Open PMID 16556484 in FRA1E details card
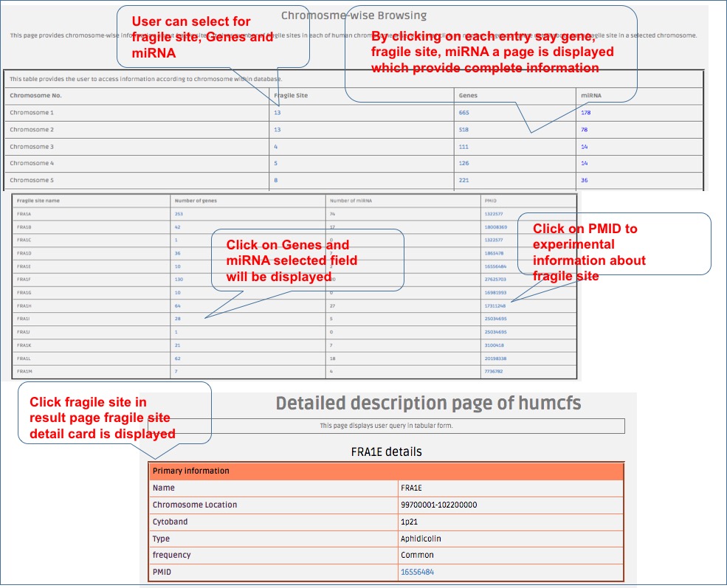727x588 pixels. coord(417,572)
